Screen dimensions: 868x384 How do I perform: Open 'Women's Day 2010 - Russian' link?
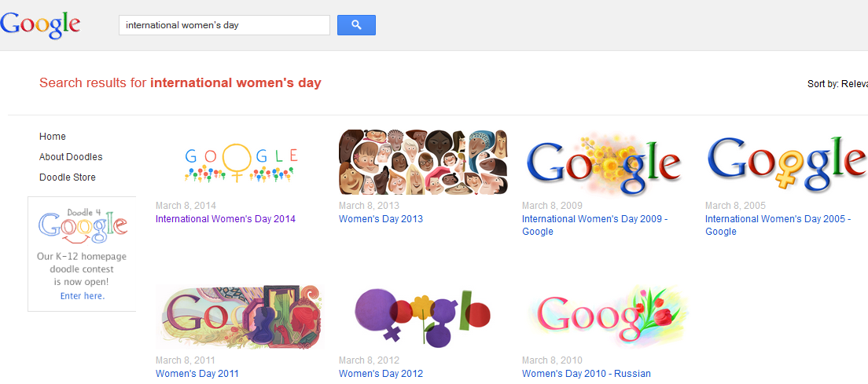[x=586, y=374]
